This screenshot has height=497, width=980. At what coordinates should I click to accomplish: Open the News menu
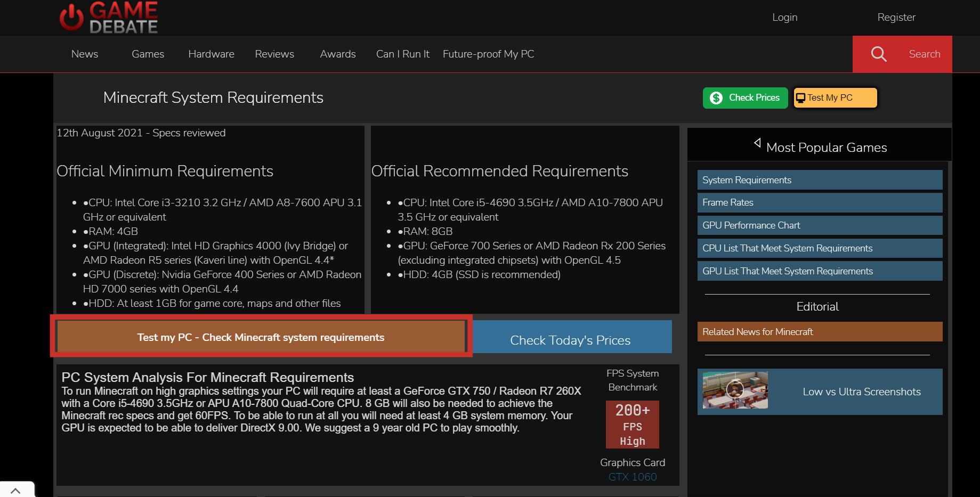pyautogui.click(x=85, y=54)
